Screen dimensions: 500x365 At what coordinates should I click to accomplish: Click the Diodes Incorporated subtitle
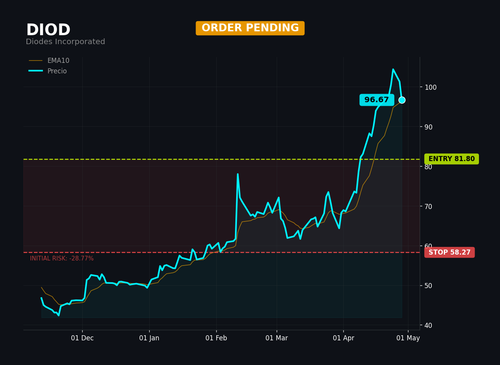(65, 42)
